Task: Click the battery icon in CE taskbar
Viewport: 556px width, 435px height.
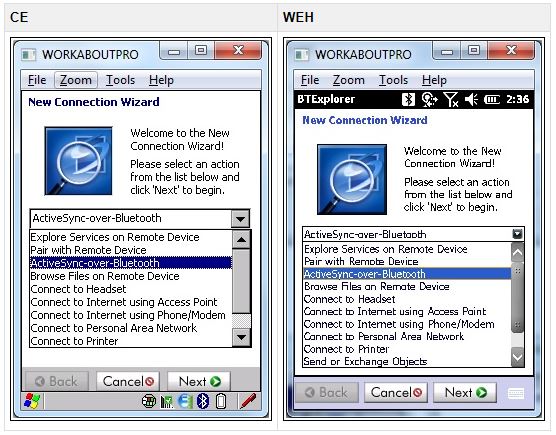Action: [x=221, y=401]
